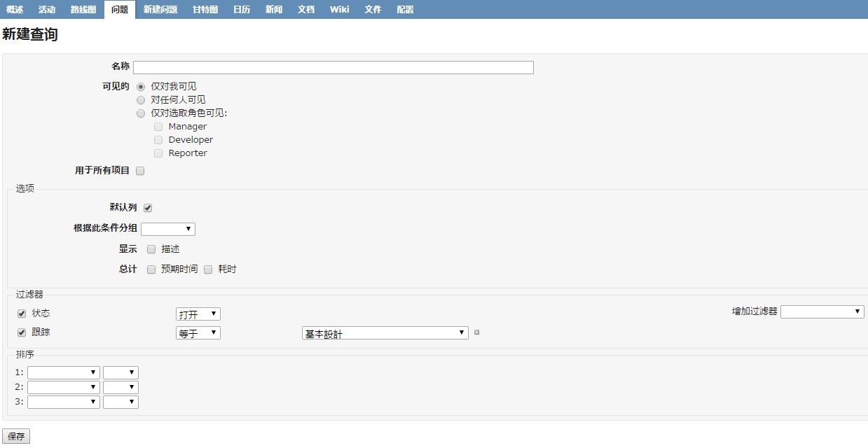Open the 基本設計 tracker value dropdown

[x=385, y=333]
